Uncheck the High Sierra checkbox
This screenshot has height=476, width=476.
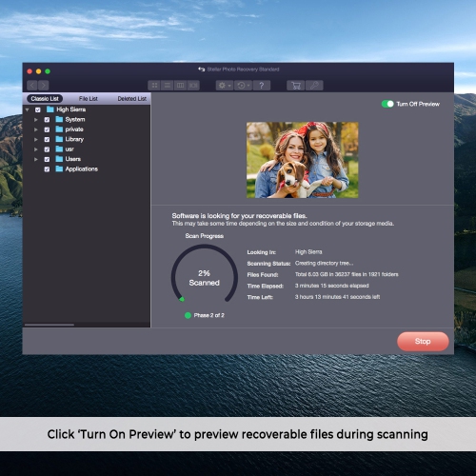pos(38,109)
